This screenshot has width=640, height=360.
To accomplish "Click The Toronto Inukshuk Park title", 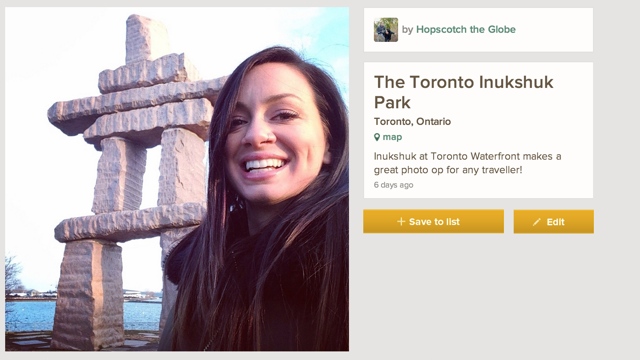I will click(x=463, y=92).
